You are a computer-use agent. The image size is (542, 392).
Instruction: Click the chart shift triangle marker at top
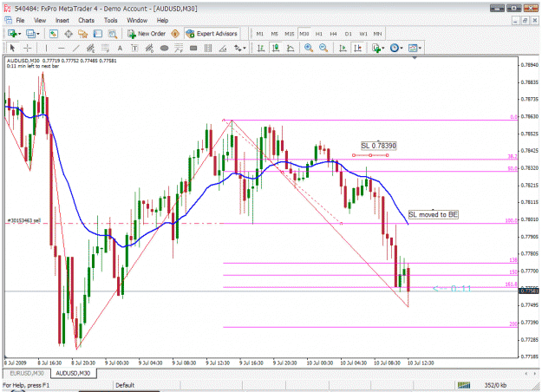[x=415, y=58]
